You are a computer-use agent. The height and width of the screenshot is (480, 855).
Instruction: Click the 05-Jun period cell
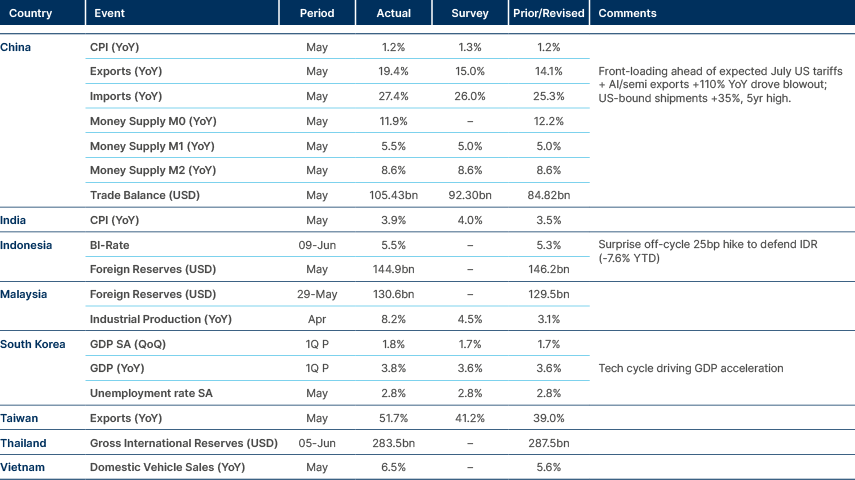point(317,443)
